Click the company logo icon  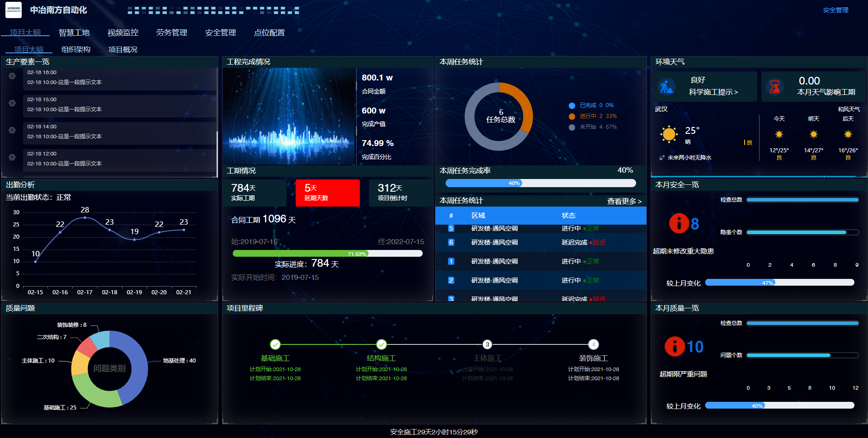14,10
